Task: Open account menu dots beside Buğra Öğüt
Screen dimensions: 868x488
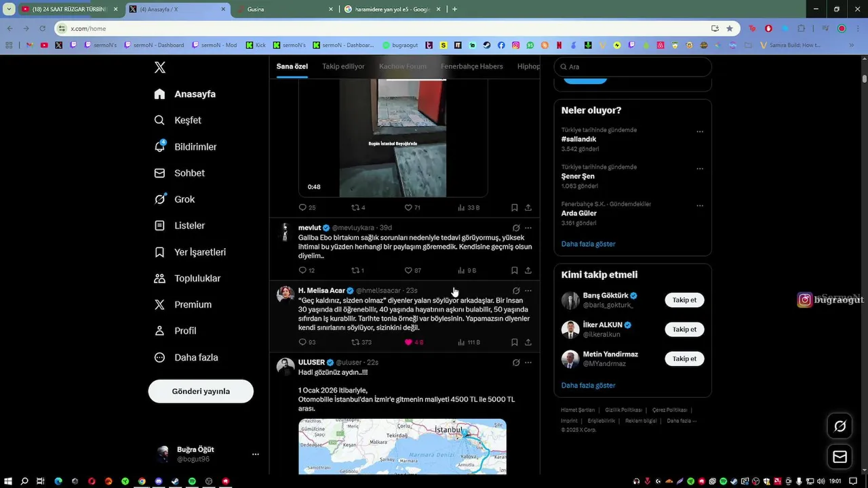Action: pos(256,454)
